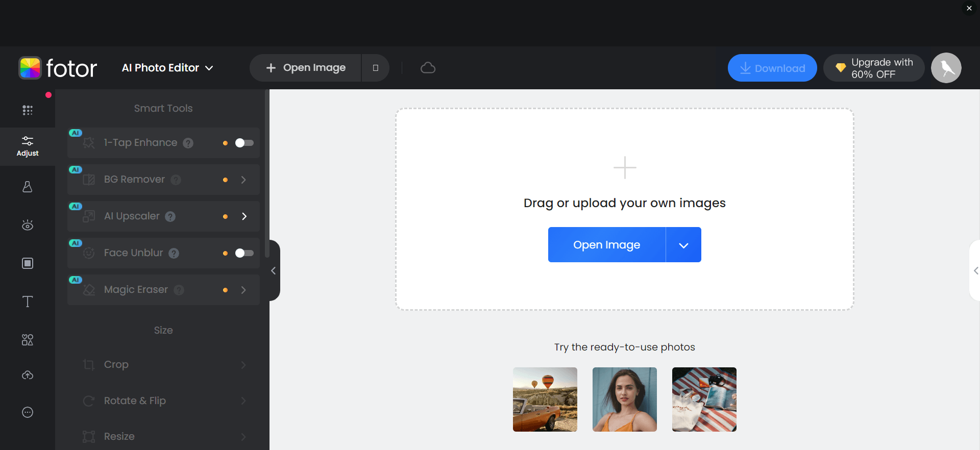Open the eye effects icon in sidebar
The width and height of the screenshot is (980, 450).
[x=28, y=225]
